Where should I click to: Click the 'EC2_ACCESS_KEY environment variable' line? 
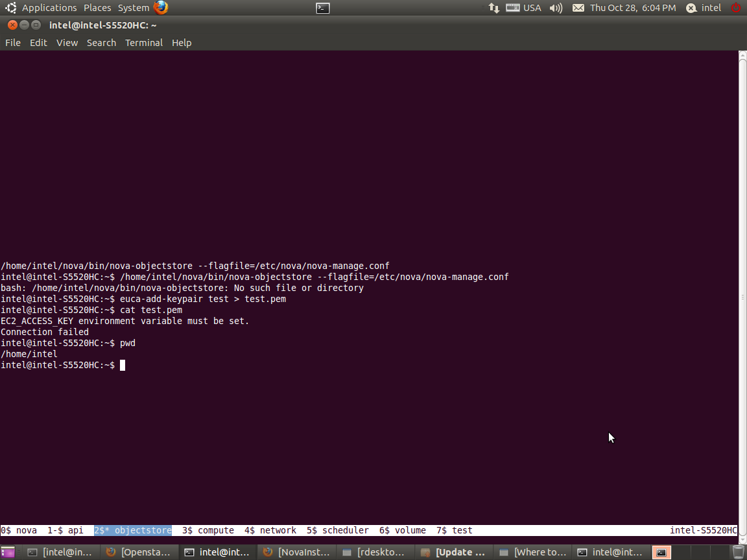coord(124,321)
